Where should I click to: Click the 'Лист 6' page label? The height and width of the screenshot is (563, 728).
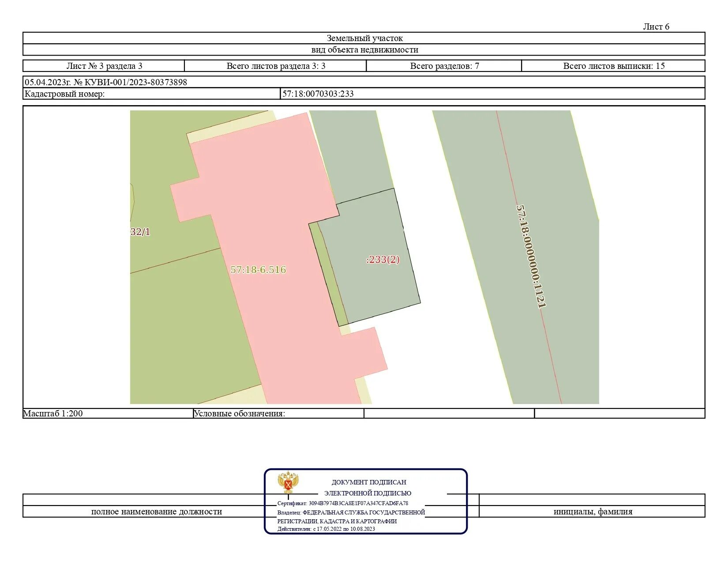click(656, 26)
